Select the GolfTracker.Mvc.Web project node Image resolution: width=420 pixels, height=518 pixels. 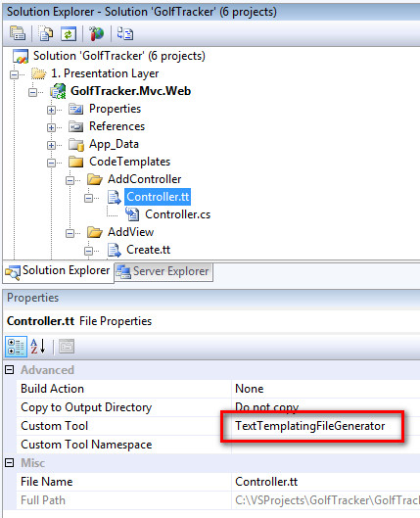130,91
